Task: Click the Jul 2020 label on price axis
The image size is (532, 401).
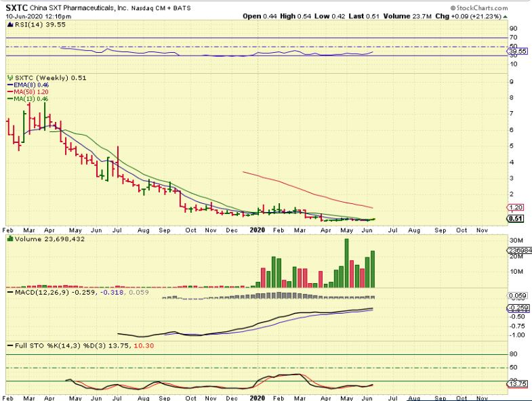Action: (x=393, y=230)
